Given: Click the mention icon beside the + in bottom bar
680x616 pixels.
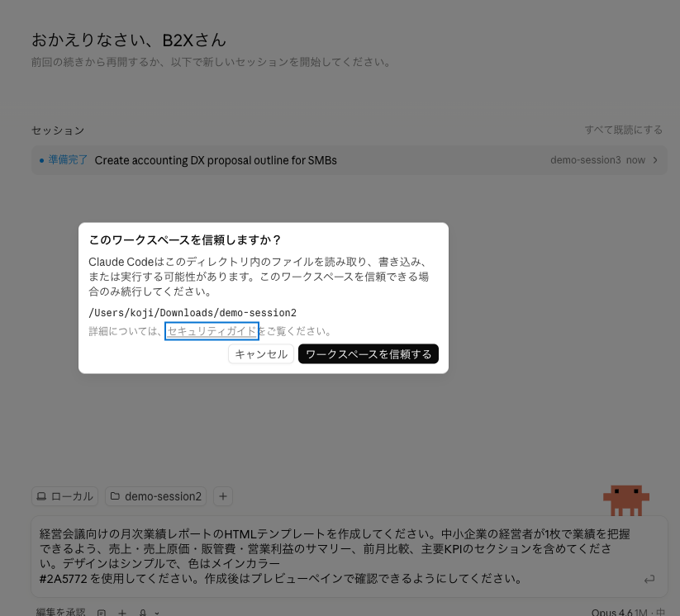Looking at the screenshot, I should (142, 613).
